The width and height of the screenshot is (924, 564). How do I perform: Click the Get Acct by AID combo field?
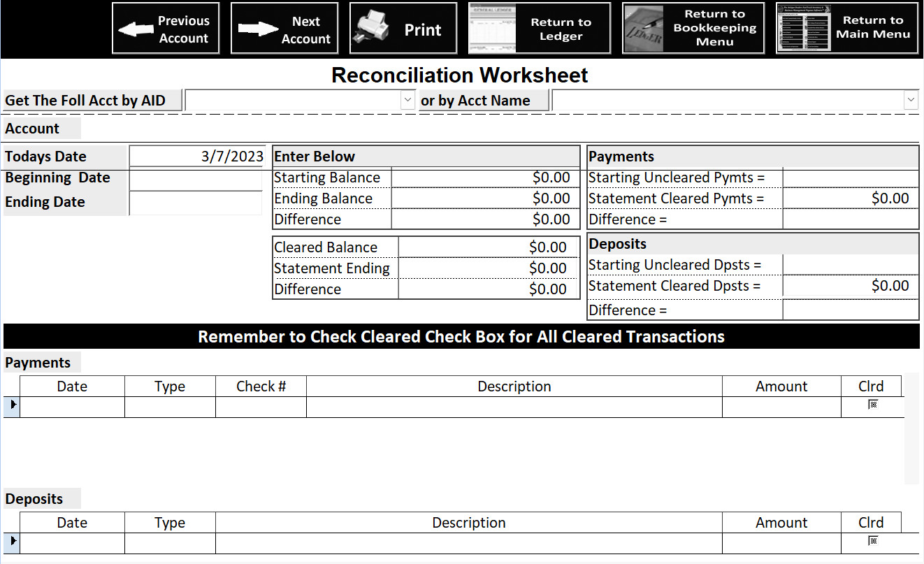click(x=301, y=100)
